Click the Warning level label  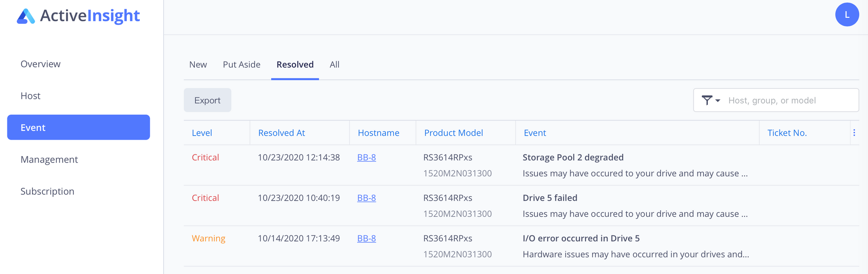click(208, 238)
